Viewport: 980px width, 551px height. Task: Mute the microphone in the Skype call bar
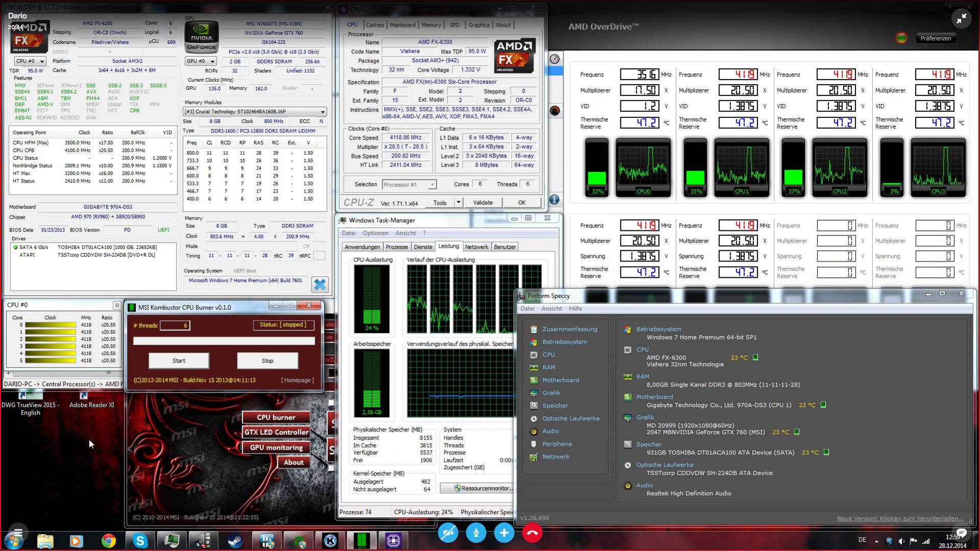pyautogui.click(x=476, y=533)
